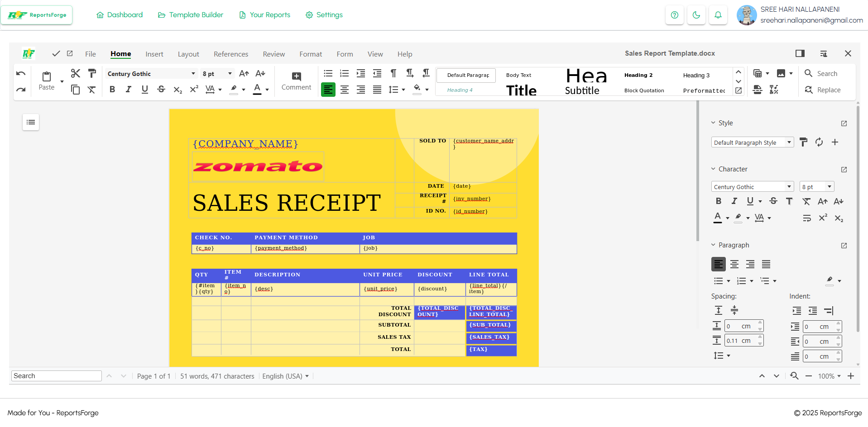Click the Cut scissors icon
This screenshot has width=868, height=427.
76,73
